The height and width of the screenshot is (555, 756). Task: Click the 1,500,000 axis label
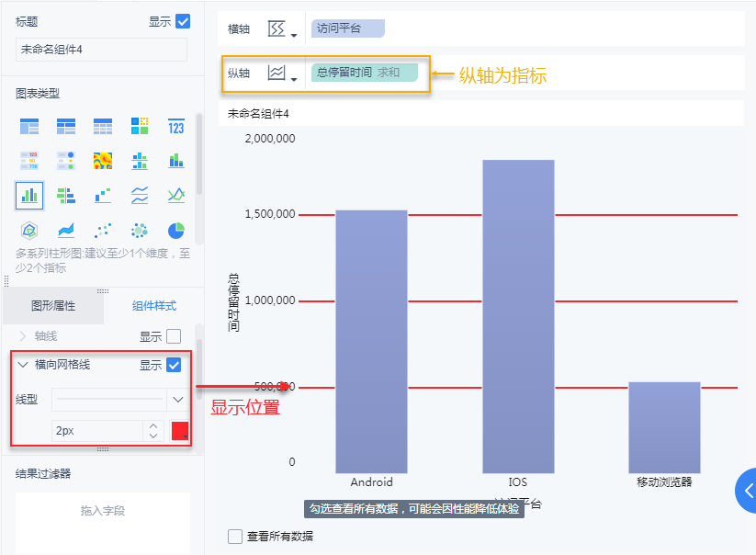pos(270,214)
